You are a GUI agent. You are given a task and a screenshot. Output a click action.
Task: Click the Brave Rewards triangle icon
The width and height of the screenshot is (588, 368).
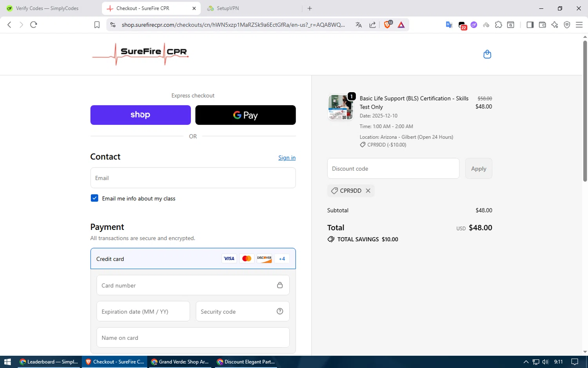click(x=401, y=25)
